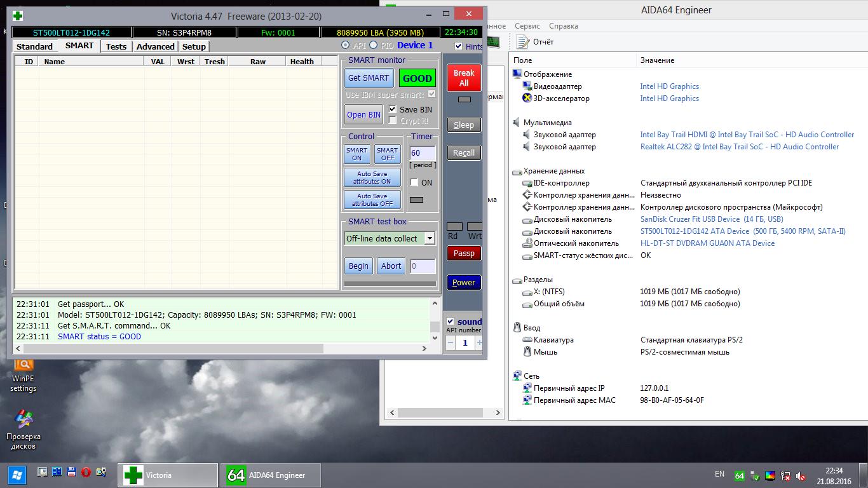
Task: Switch to the Standard tab
Action: tap(34, 46)
